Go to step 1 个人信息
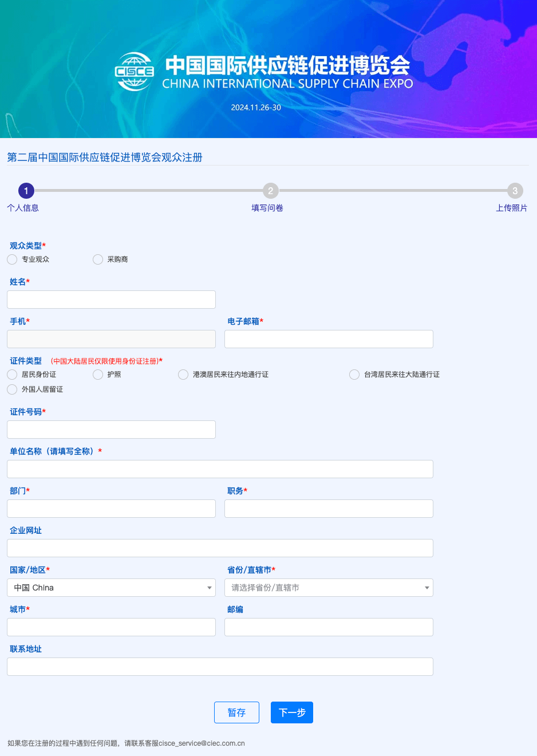 point(26,191)
